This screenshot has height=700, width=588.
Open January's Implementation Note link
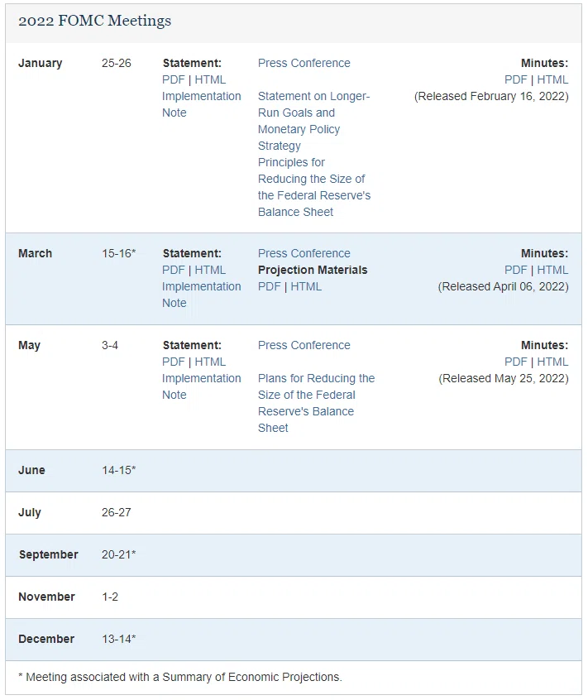[x=201, y=104]
